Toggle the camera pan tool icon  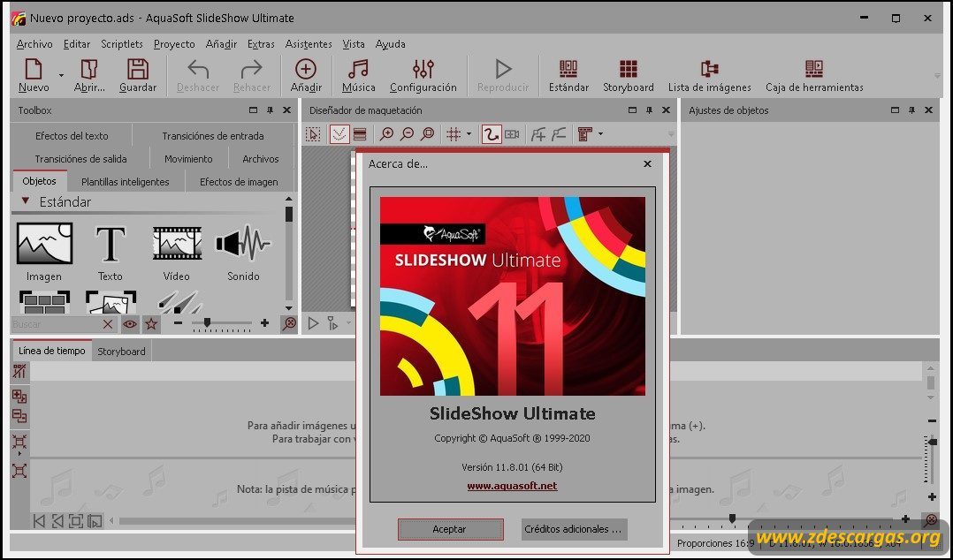click(512, 134)
